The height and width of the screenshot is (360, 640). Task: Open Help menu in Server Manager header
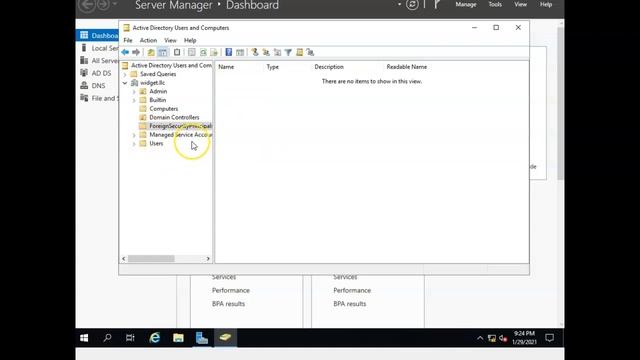546,4
